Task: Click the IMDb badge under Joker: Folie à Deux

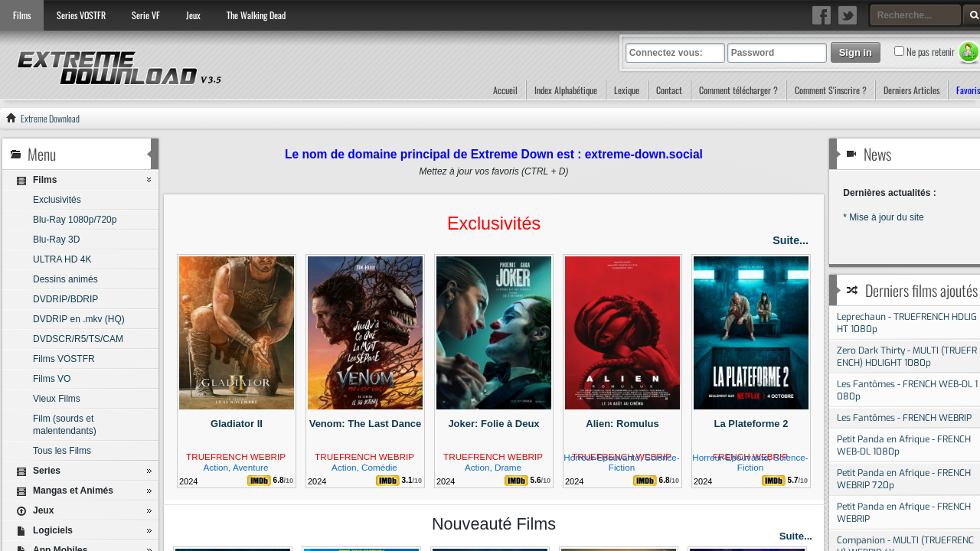Action: (516, 481)
